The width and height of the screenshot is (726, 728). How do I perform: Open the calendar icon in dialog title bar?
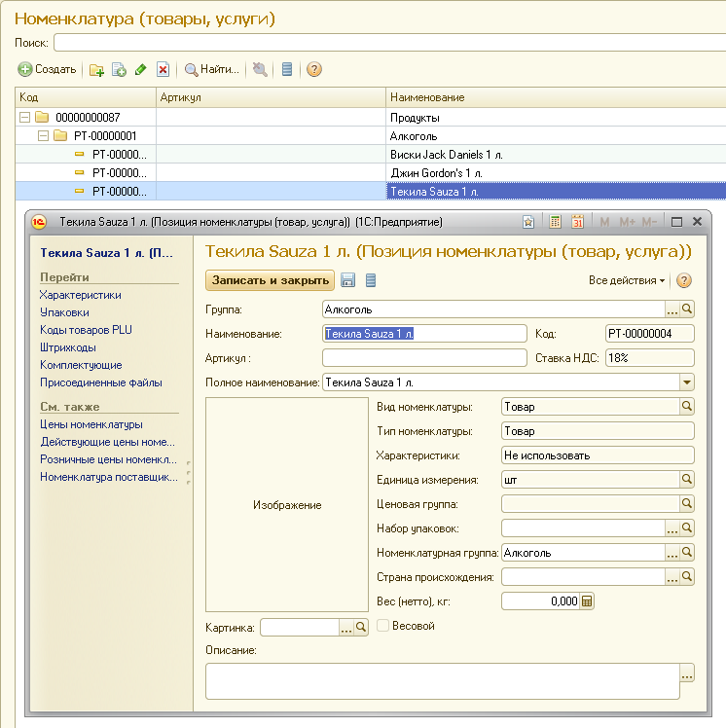point(577,222)
